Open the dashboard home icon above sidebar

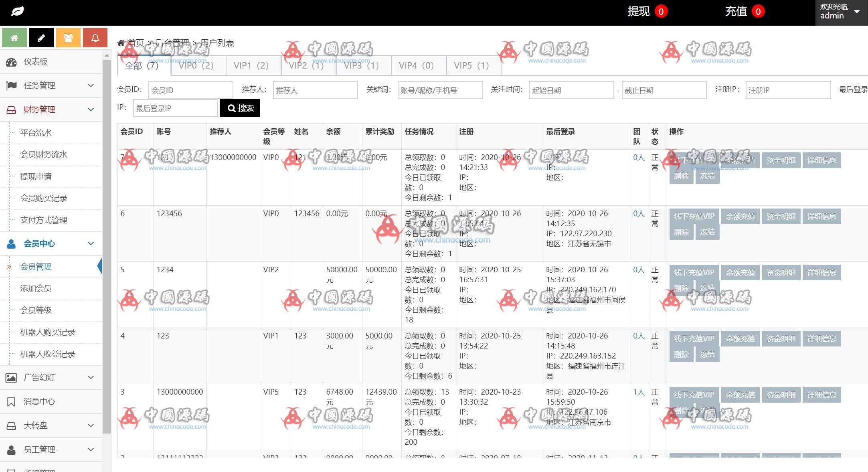coord(14,37)
